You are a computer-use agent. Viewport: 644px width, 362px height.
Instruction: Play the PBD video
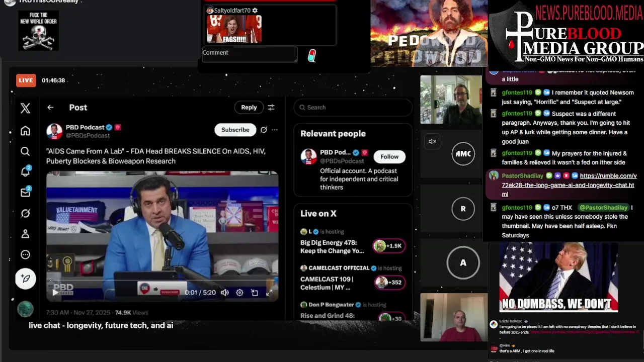[55, 292]
